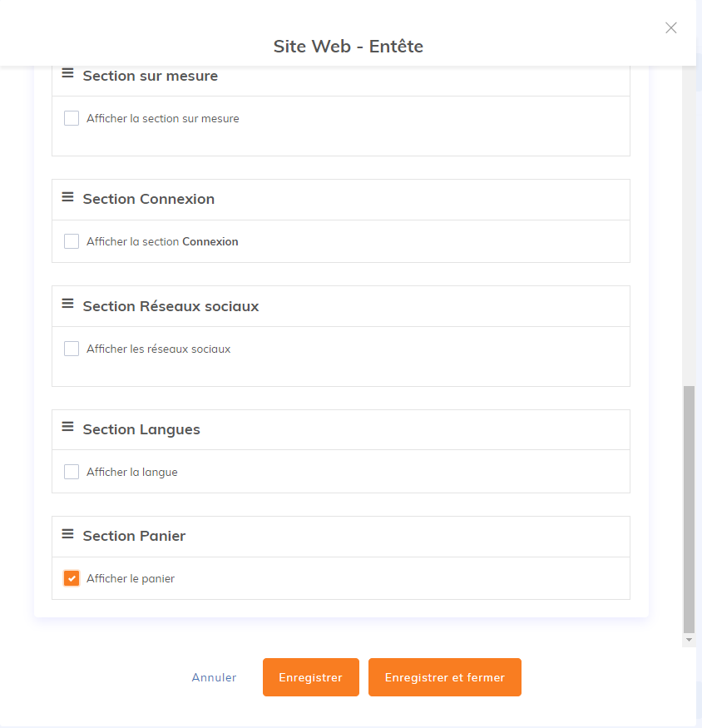
Task: Click the Section Connexion header text
Action: coord(148,199)
